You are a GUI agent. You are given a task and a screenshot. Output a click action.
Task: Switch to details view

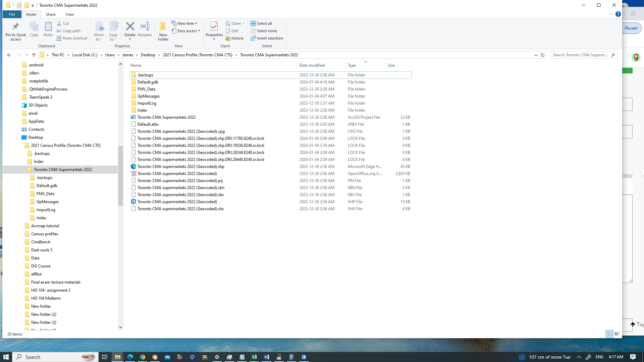(x=609, y=334)
